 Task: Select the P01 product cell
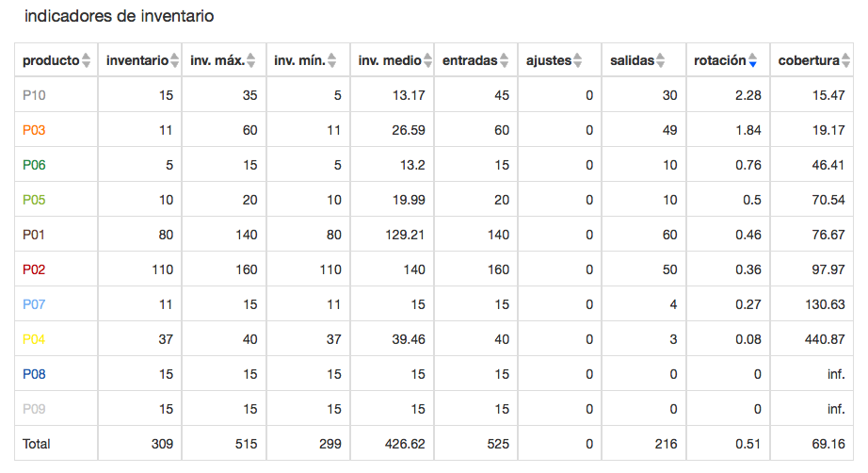[x=34, y=235]
